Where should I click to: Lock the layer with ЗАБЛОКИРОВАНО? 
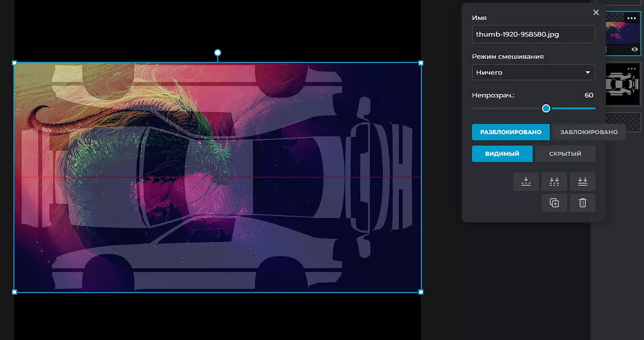[588, 132]
